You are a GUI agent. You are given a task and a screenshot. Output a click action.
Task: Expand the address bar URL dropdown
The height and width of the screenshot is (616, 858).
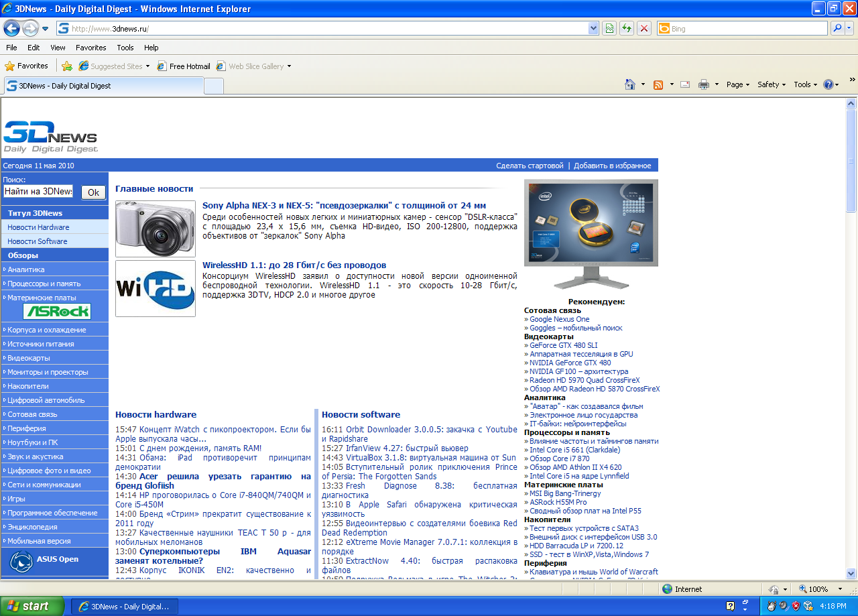tap(593, 28)
